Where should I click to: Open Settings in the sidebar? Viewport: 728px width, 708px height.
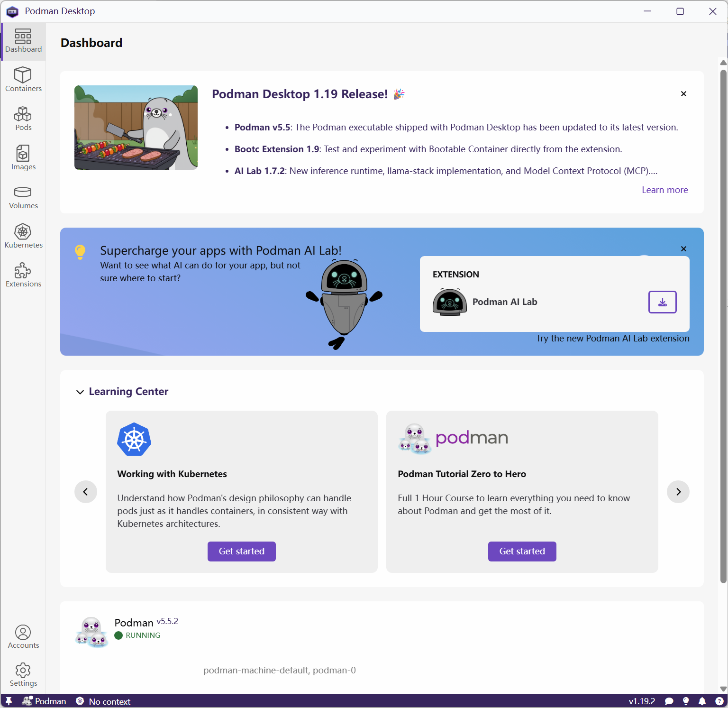[23, 675]
